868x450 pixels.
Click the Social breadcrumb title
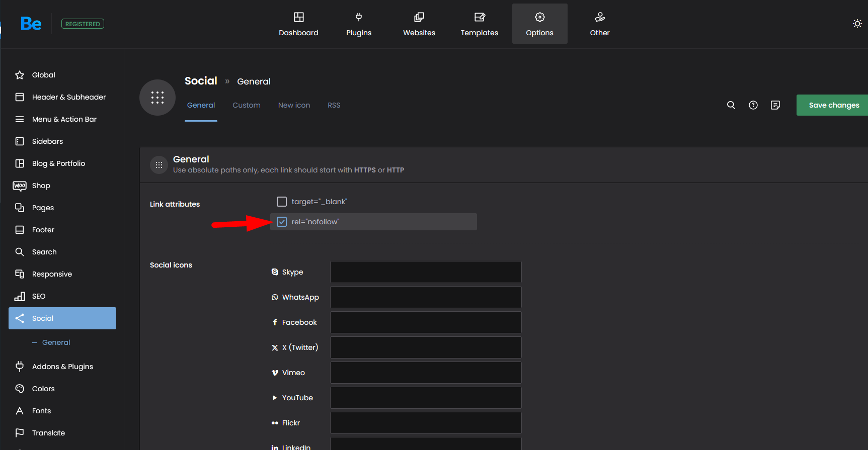click(201, 81)
